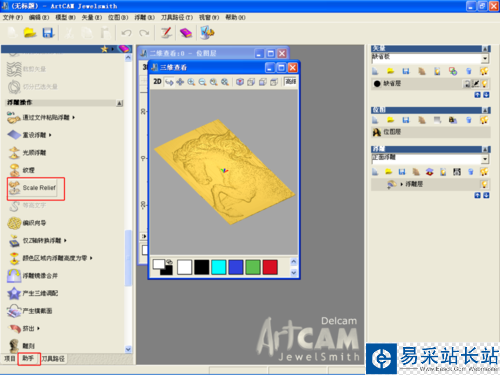
Task: Open the 高度 detail selector in the 3D view toolbar
Action: click(x=290, y=81)
